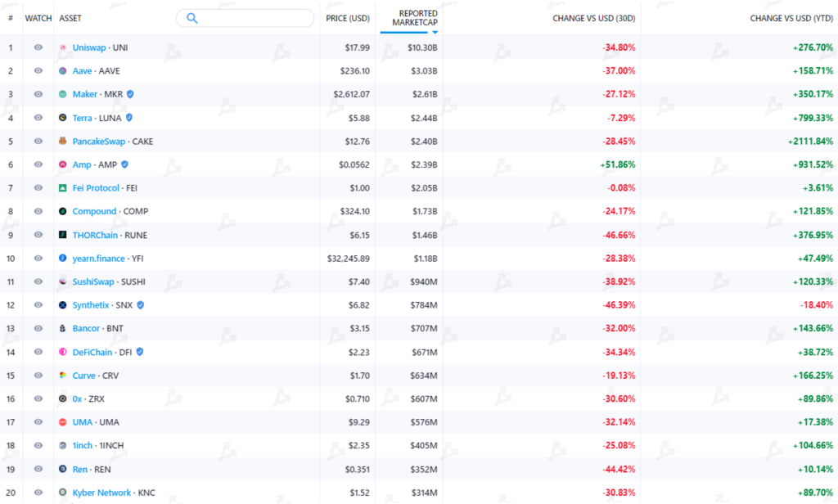Image resolution: width=838 pixels, height=504 pixels.
Task: Click the verified badge next to Maker MKR
Action: click(x=130, y=94)
